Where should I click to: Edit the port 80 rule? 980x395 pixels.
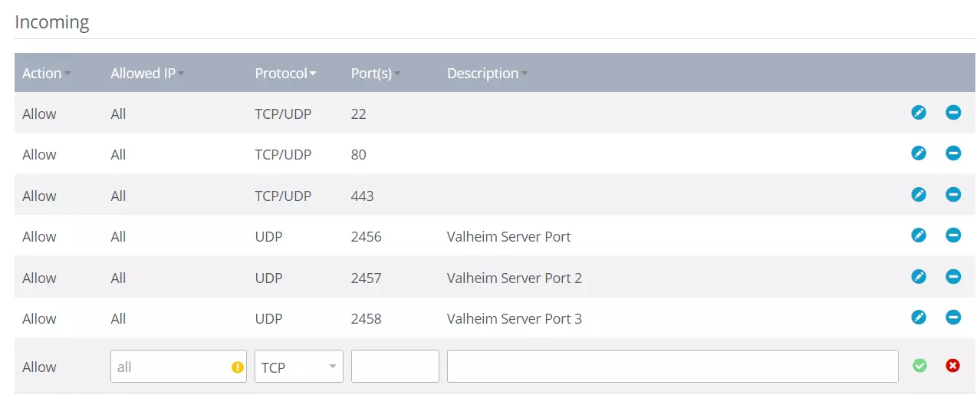pyautogui.click(x=919, y=153)
